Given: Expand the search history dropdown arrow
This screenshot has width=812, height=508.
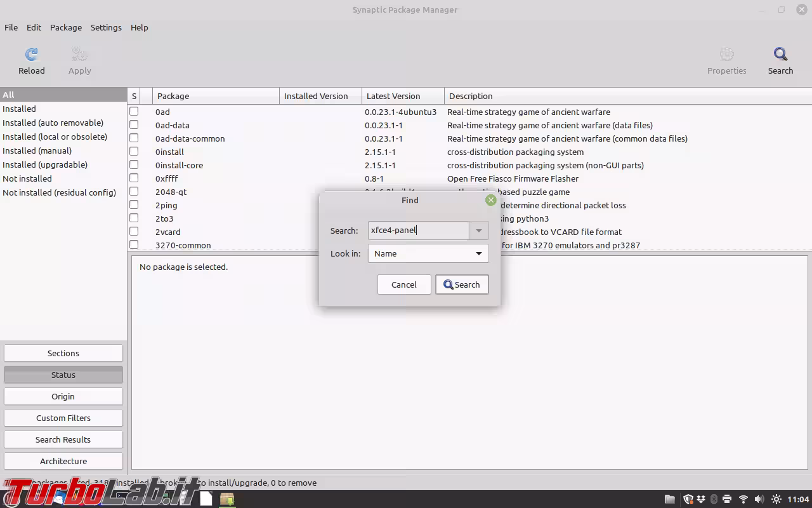Looking at the screenshot, I should pos(479,230).
